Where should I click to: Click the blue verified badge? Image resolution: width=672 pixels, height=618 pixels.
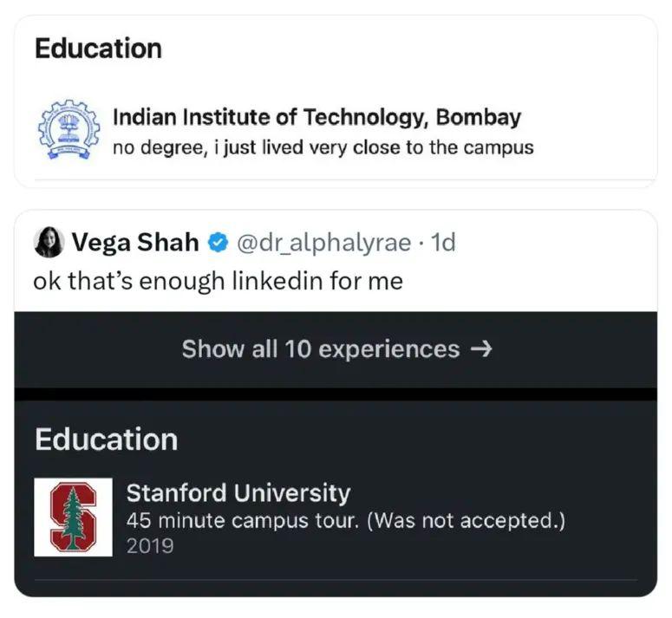point(219,243)
